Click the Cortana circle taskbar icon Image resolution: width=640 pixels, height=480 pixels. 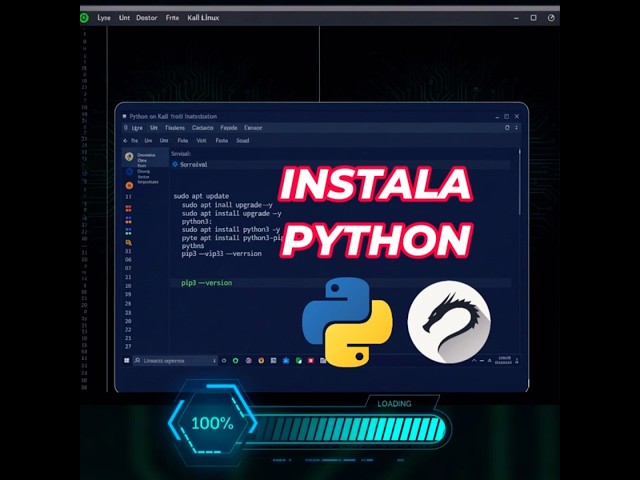[x=224, y=361]
